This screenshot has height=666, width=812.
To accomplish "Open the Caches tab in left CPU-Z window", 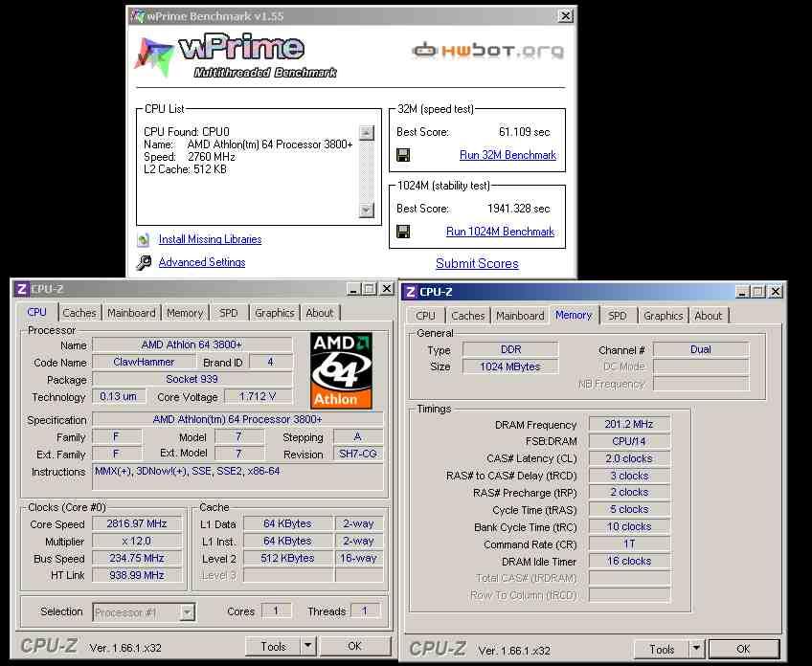I will click(x=79, y=313).
